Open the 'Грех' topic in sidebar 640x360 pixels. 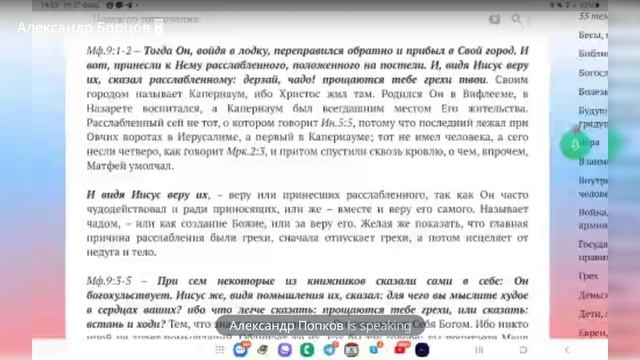[x=588, y=276]
